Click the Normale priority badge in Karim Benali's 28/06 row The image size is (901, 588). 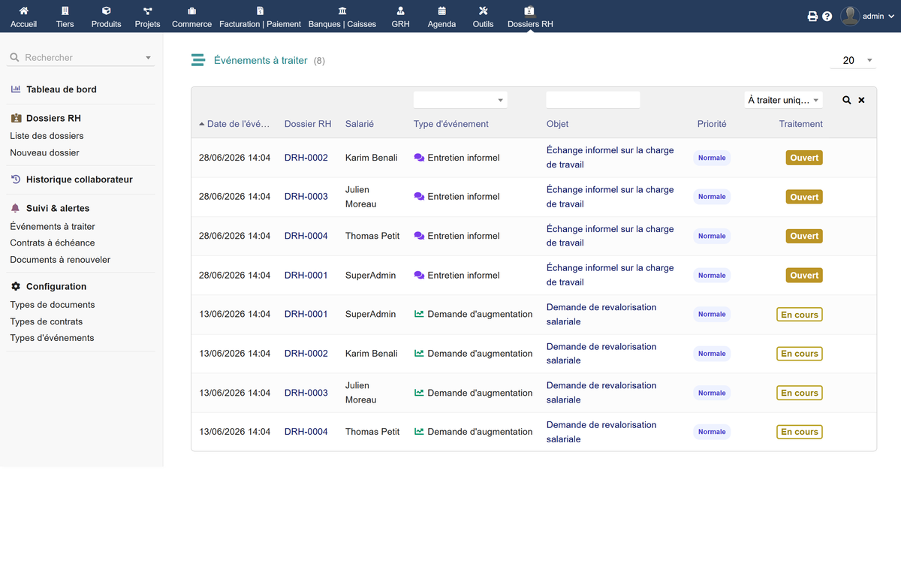pos(712,158)
